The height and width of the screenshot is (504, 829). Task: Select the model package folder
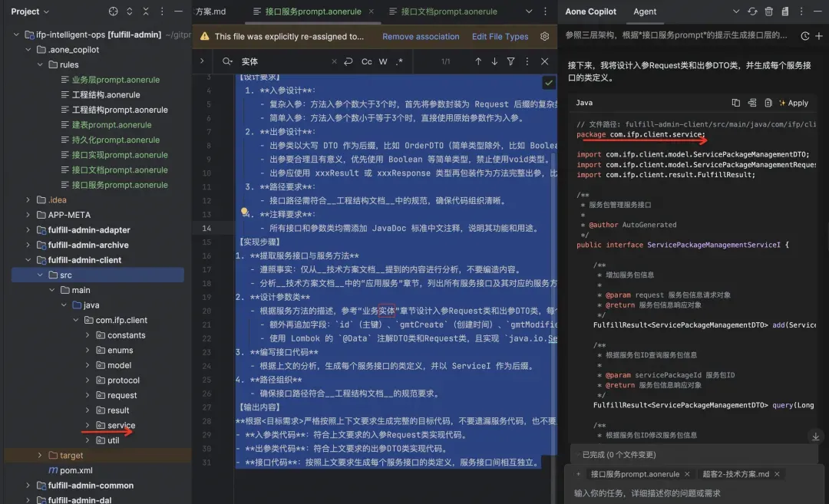pyautogui.click(x=119, y=365)
